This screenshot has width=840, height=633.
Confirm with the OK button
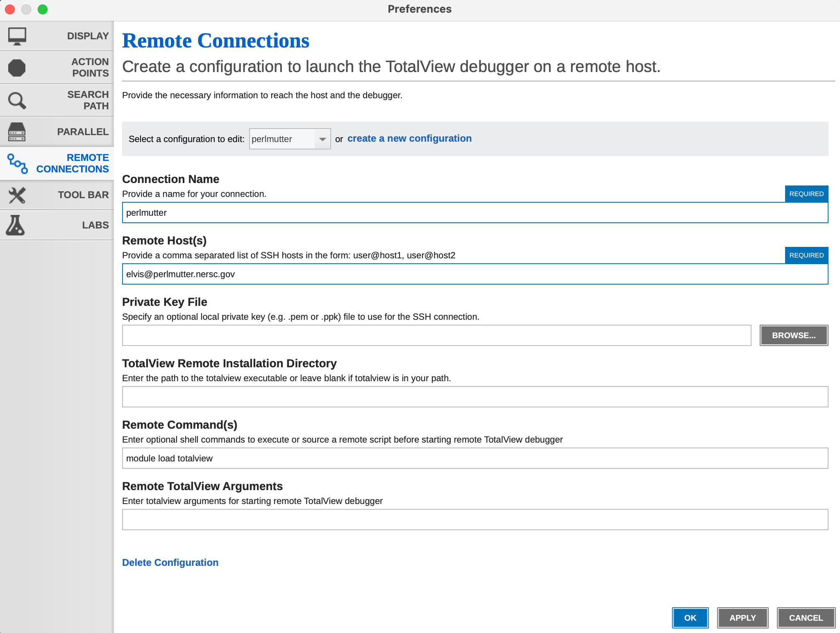point(690,618)
